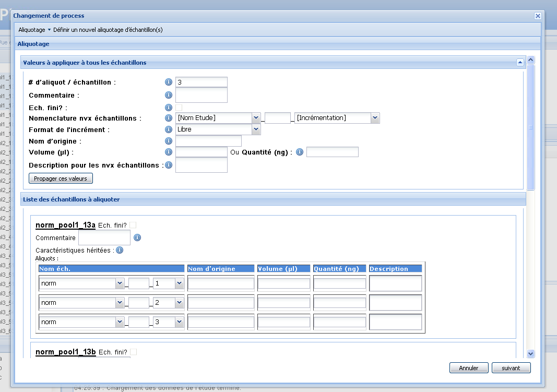Screen dimensions: 557x392
Task: Tick top Ech. fini? checkbox
Action: 179,107
